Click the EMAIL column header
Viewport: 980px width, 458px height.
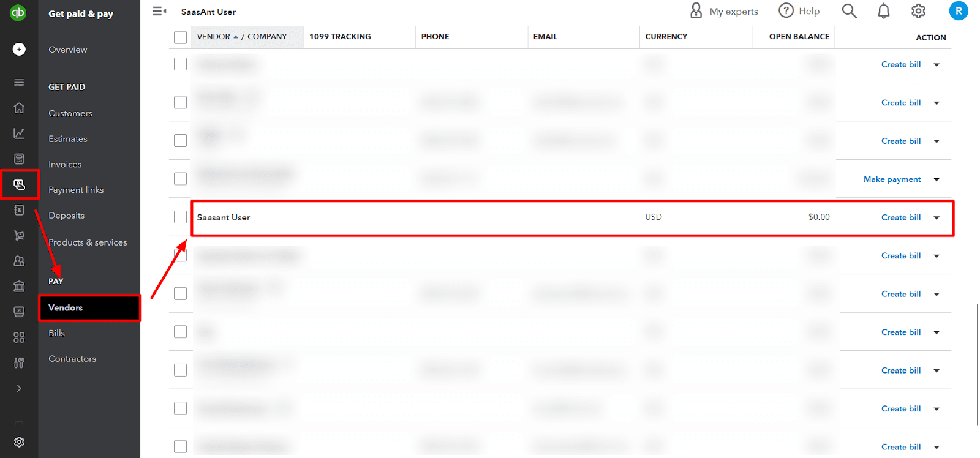pos(545,37)
